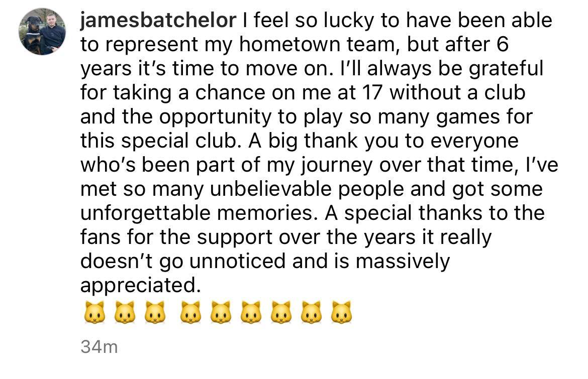Click the word "unbelievable" in the caption
This screenshot has height=379, width=588.
click(271, 189)
